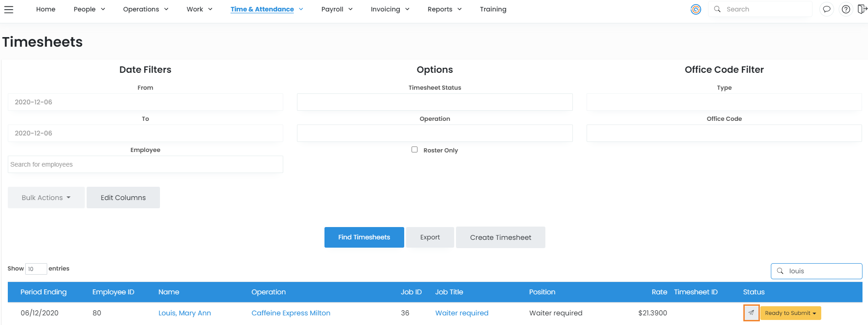Open the Office Code Type selector
The height and width of the screenshot is (325, 868).
724,102
